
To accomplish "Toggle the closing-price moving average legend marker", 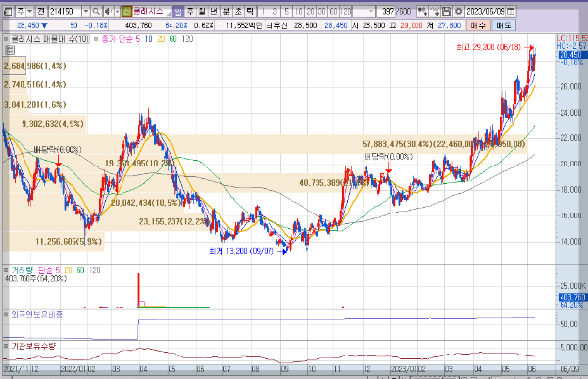I will pos(96,39).
